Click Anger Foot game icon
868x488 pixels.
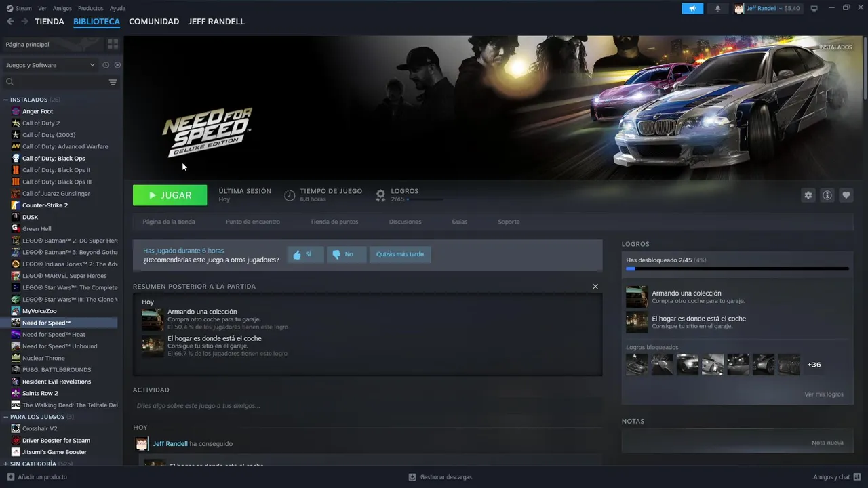[16, 111]
